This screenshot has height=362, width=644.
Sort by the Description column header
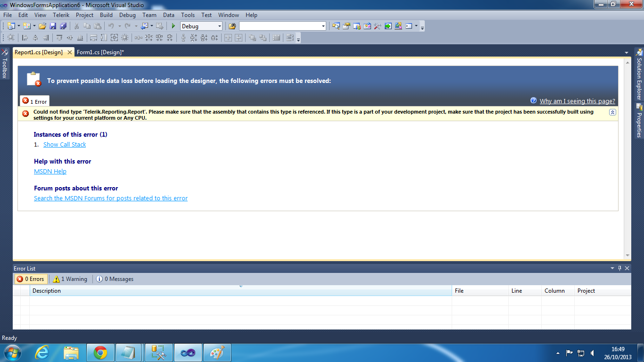coord(240,291)
